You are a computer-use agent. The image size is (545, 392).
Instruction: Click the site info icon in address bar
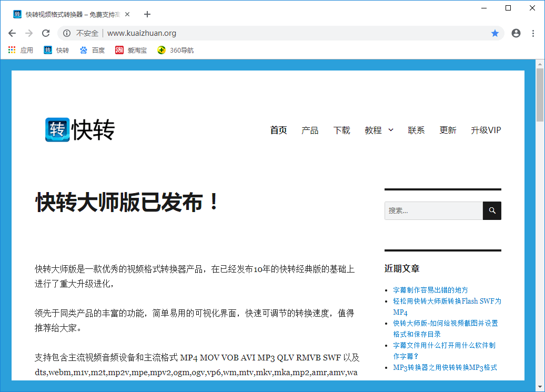pos(67,33)
